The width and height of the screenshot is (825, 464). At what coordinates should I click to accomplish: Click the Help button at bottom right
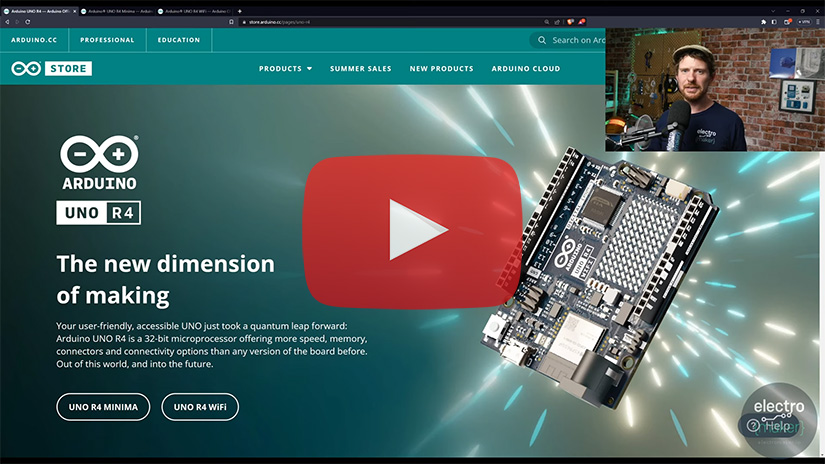[x=771, y=425]
